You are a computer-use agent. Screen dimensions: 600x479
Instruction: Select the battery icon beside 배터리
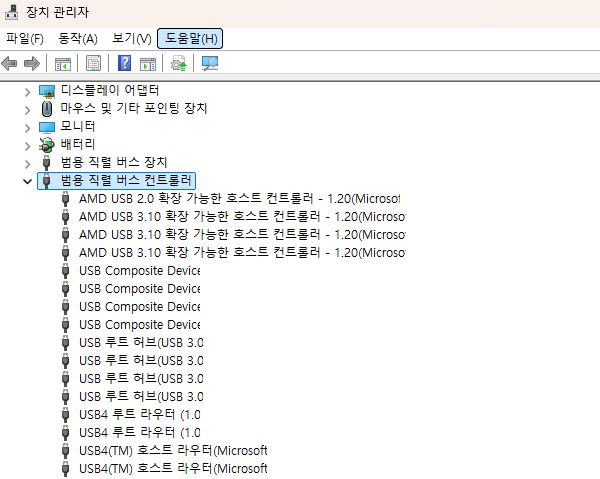(47, 145)
